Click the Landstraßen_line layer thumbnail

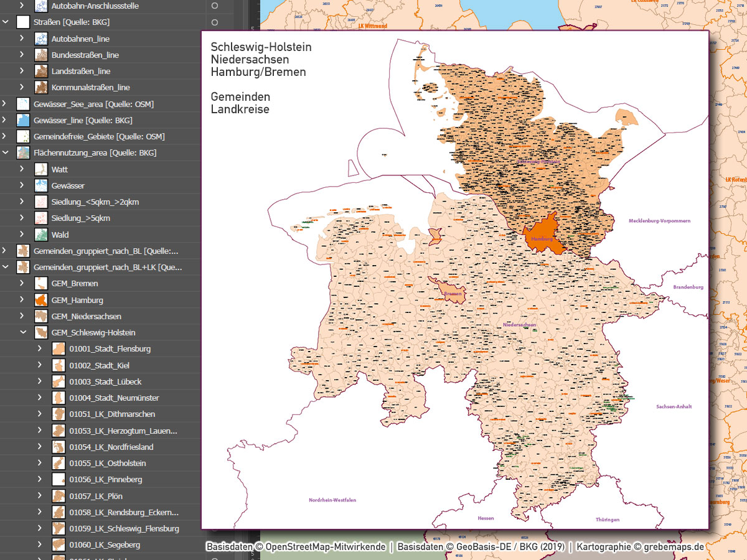tap(40, 72)
